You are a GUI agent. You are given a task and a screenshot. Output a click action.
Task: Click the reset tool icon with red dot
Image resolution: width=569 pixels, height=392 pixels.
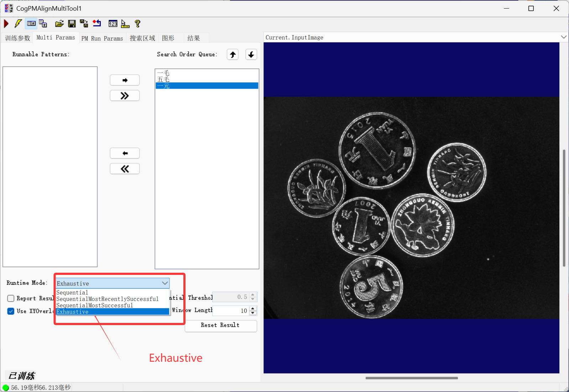pos(97,23)
